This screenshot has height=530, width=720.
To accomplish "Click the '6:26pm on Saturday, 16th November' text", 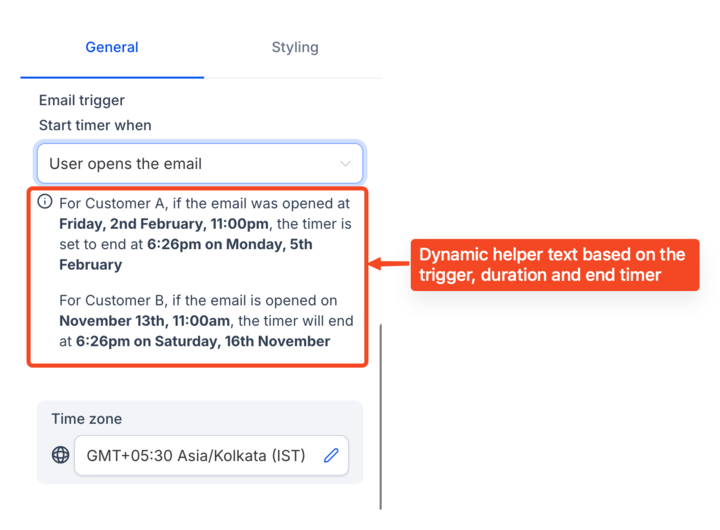I will tap(203, 341).
